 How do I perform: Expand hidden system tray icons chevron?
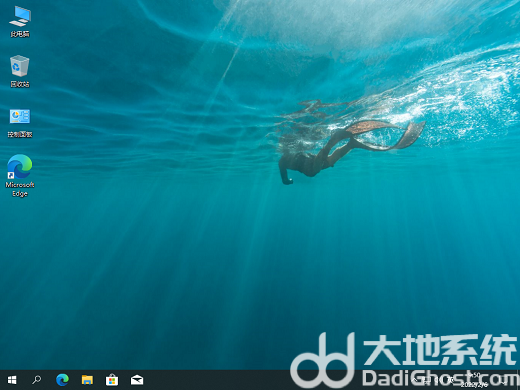414,380
